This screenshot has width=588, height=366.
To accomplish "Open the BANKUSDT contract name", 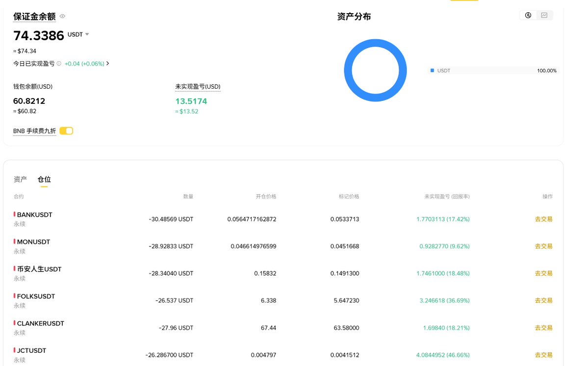I will (34, 215).
